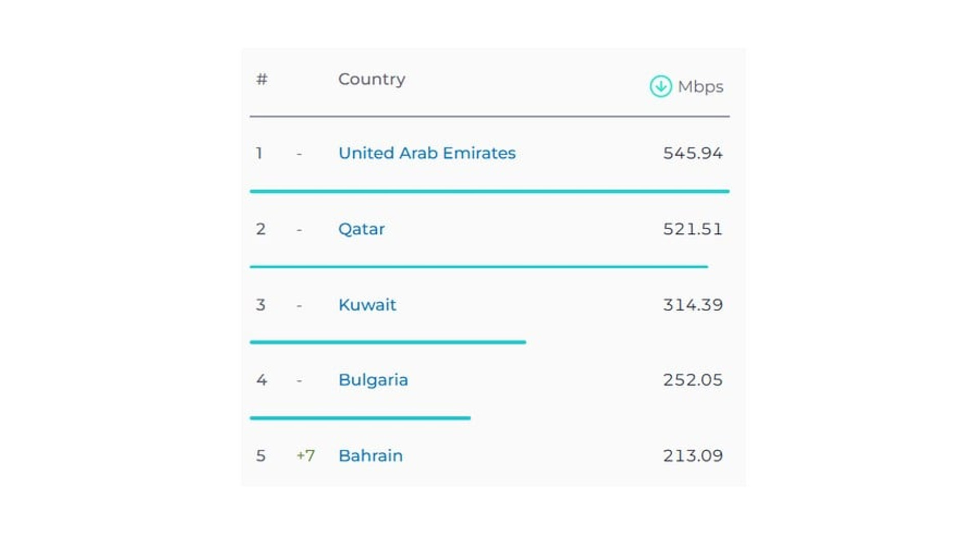This screenshot has height=538, width=980.
Task: Select the 545.94 speed value
Action: click(x=693, y=153)
